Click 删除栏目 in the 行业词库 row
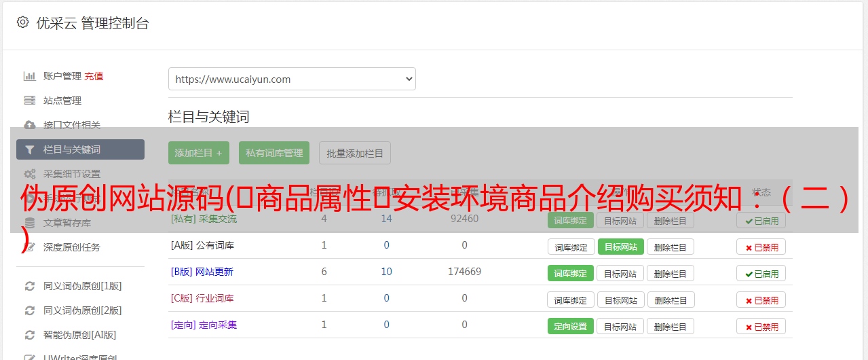This screenshot has width=868, height=360. [x=671, y=300]
